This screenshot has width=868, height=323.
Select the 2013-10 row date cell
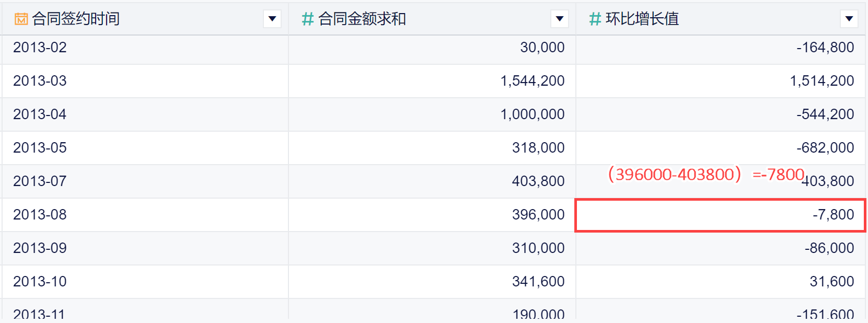click(40, 282)
